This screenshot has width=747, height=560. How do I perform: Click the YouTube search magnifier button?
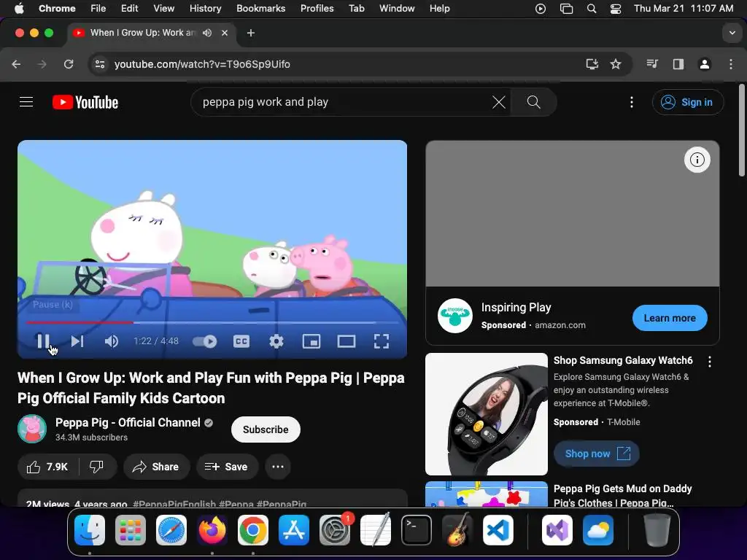point(533,102)
